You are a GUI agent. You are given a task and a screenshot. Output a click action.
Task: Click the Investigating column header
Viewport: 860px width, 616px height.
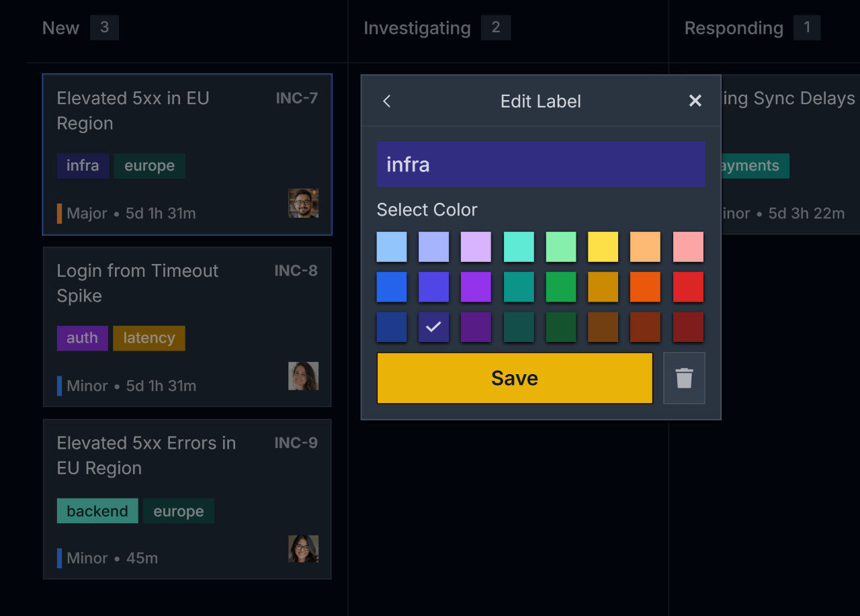click(x=417, y=28)
